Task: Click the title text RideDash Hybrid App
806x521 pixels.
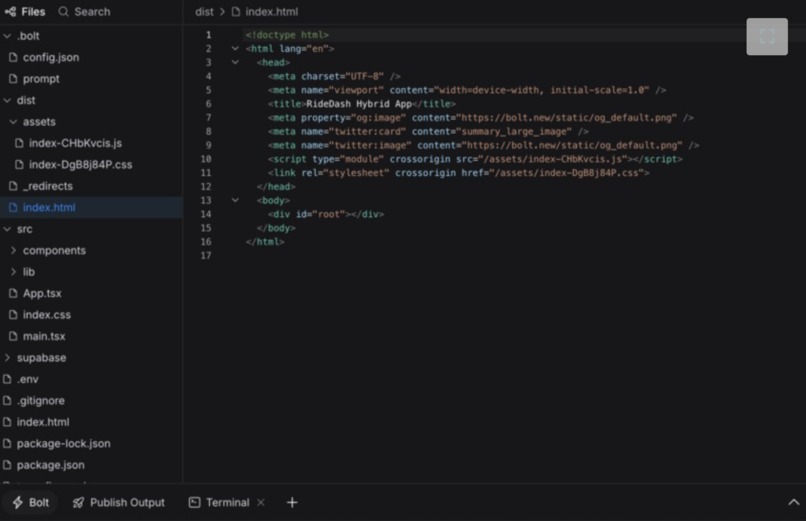Action: click(x=359, y=104)
